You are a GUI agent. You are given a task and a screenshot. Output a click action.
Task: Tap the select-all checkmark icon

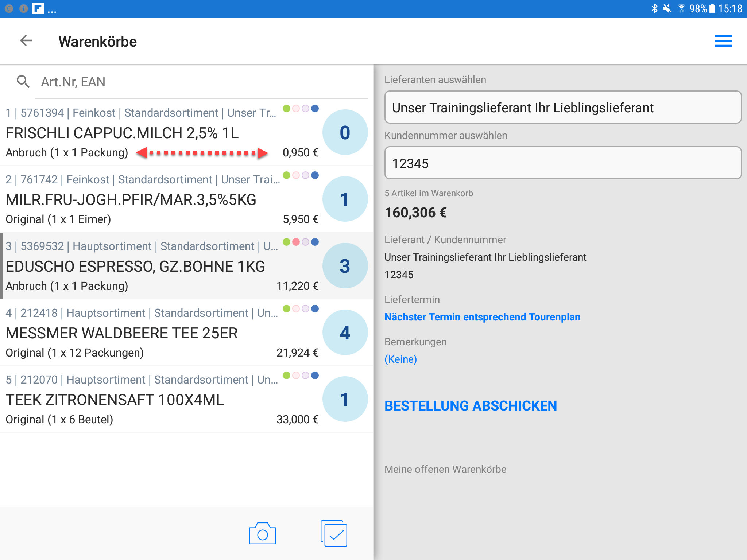(x=334, y=534)
